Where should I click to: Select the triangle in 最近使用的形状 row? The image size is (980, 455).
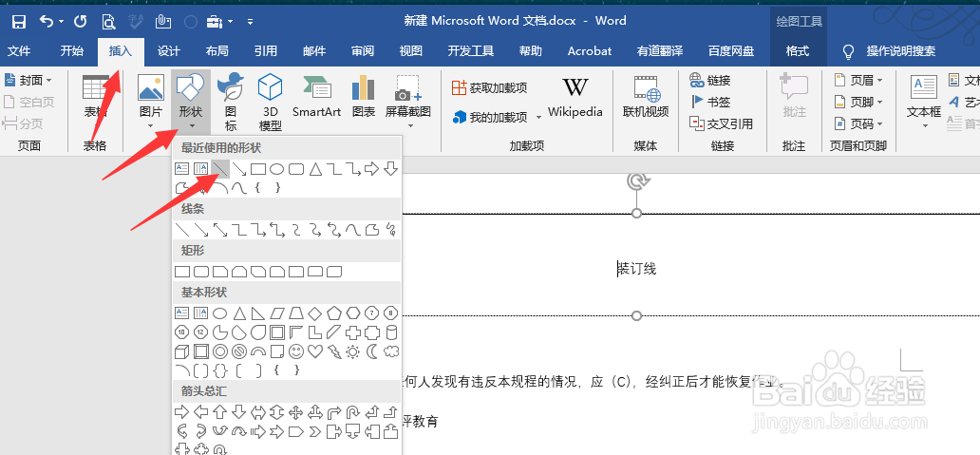point(315,169)
